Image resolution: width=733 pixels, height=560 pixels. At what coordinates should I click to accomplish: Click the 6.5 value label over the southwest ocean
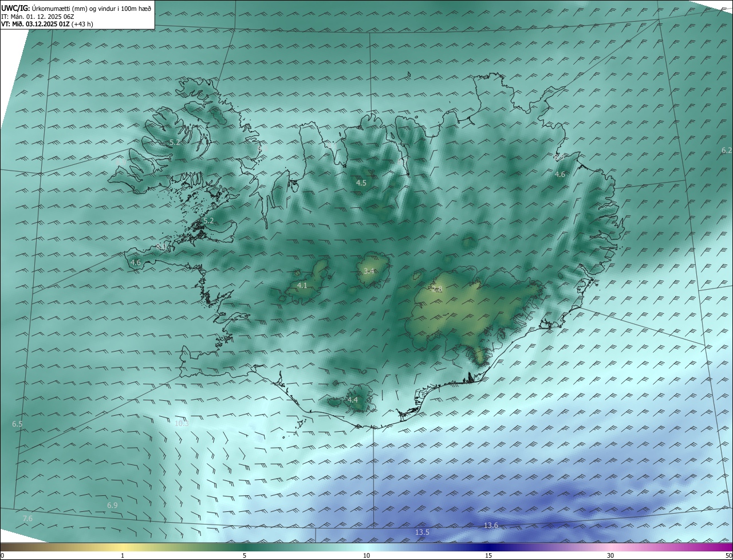pos(17,424)
